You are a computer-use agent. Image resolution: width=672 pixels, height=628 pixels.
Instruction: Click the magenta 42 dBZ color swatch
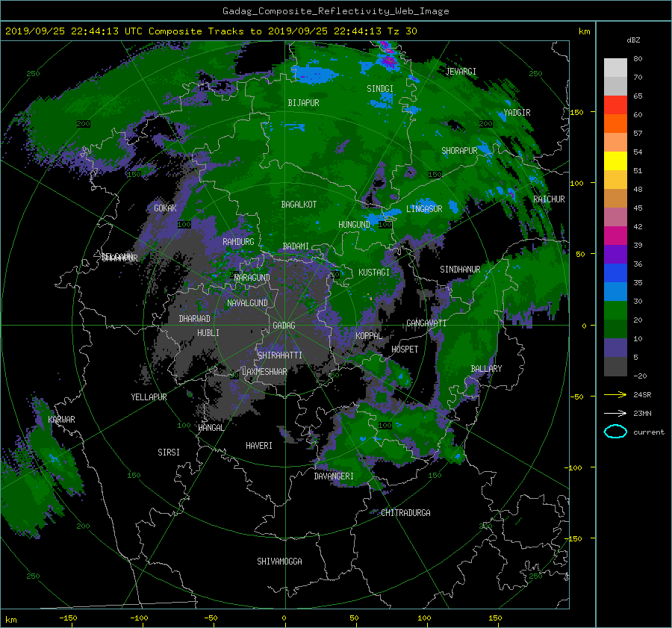(615, 235)
